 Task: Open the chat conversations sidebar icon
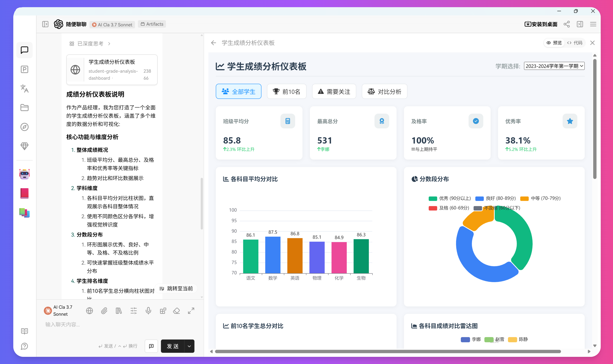[x=24, y=50]
